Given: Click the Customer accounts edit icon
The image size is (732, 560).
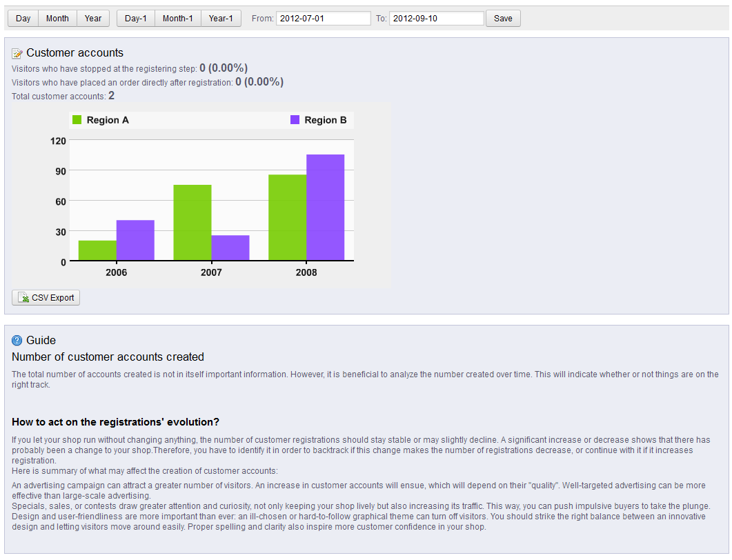Looking at the screenshot, I should (18, 53).
